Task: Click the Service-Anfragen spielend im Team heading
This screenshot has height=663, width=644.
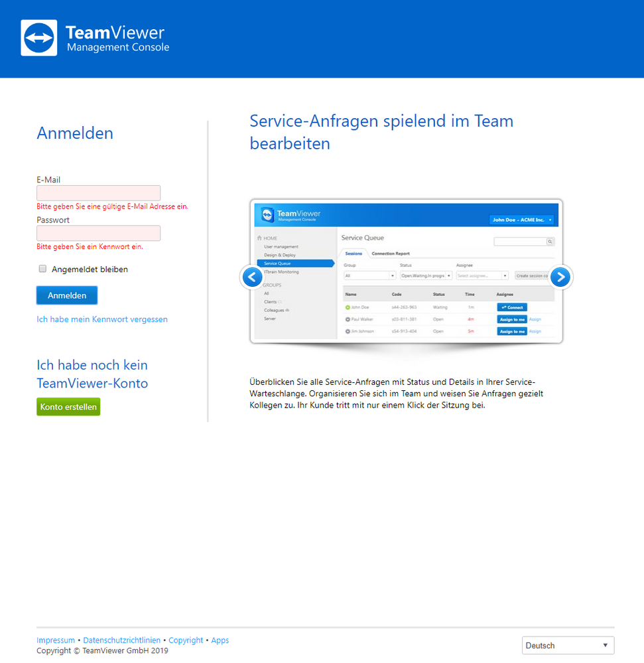Action: [381, 132]
